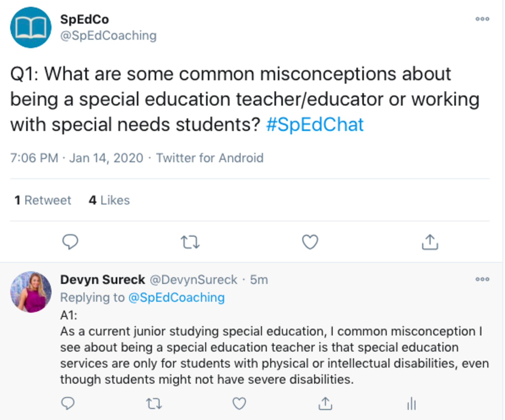
Task: Open Devyn Sureck's profile photo
Action: pos(31,292)
